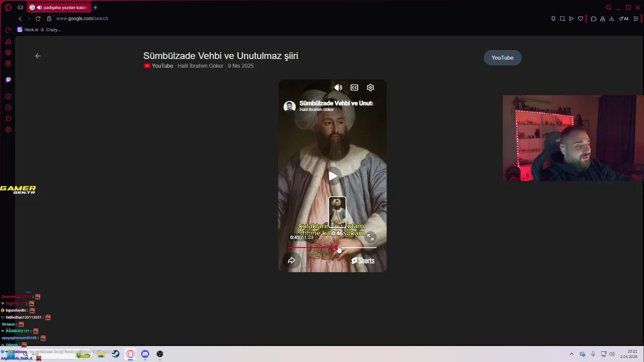Open the Crazy... bookmark
Screen dimensions: 644x362
[50, 30]
